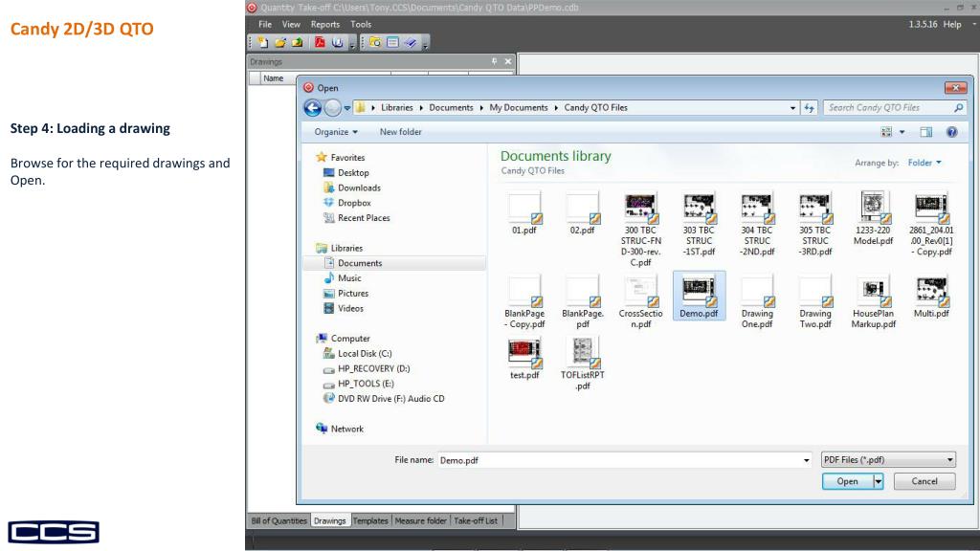Select the Demo.pdf file thumbnail
The height and width of the screenshot is (551, 980).
coord(699,297)
